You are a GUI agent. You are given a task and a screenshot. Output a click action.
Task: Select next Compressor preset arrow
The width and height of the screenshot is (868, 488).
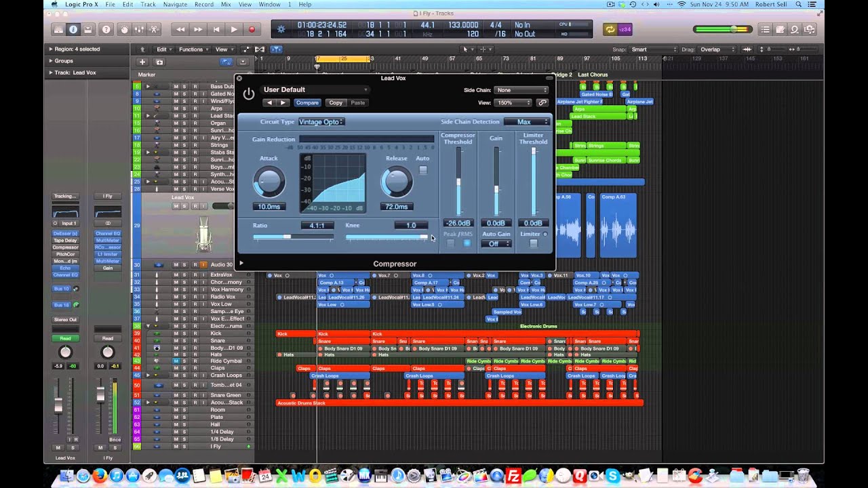(x=283, y=102)
